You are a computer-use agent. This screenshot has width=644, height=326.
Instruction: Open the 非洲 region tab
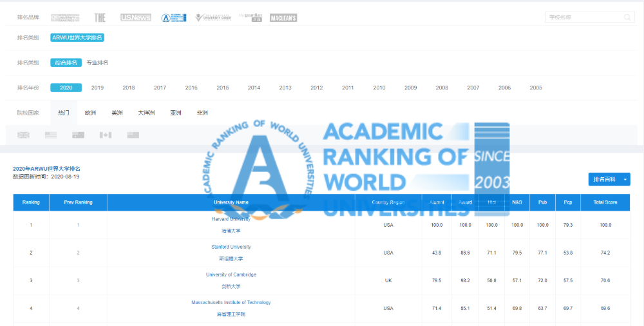(202, 113)
